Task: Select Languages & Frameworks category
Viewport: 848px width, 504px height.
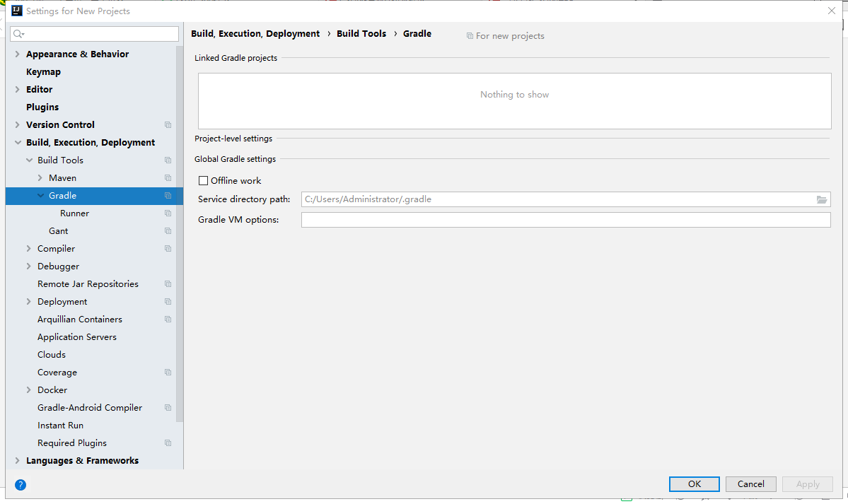Action: coord(82,461)
